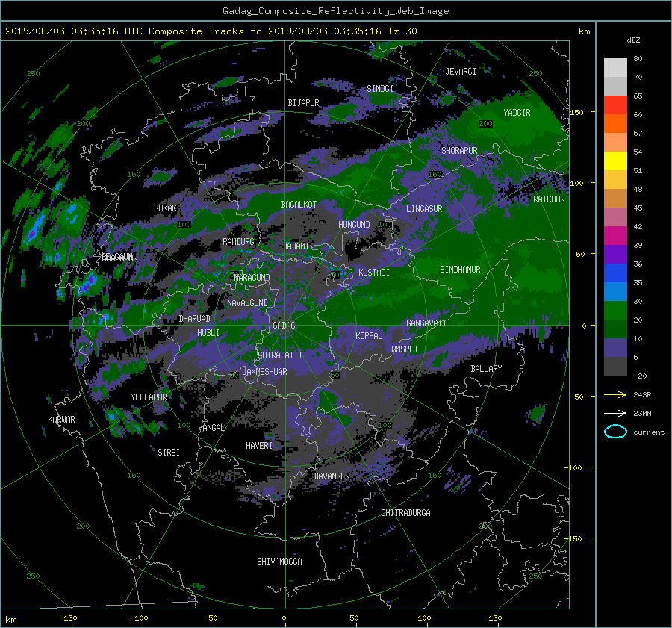The height and width of the screenshot is (628, 672).
Task: Click the -150 tick on bottom axis
Action: 68,618
